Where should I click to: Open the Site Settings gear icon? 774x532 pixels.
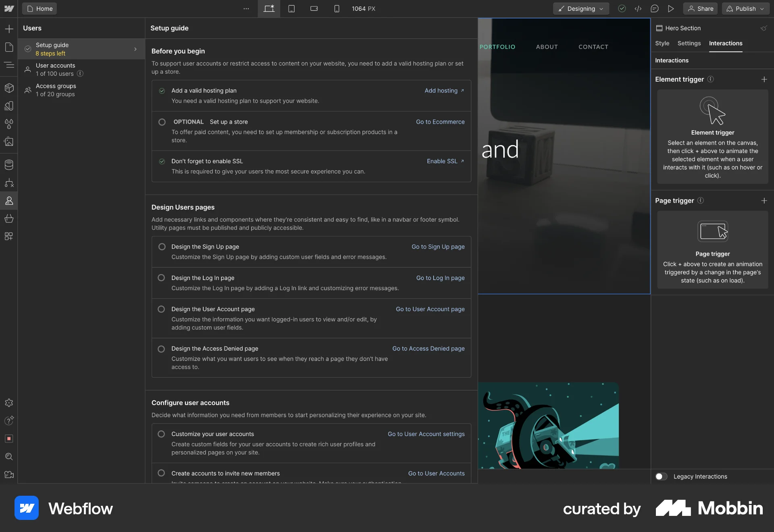click(x=9, y=403)
